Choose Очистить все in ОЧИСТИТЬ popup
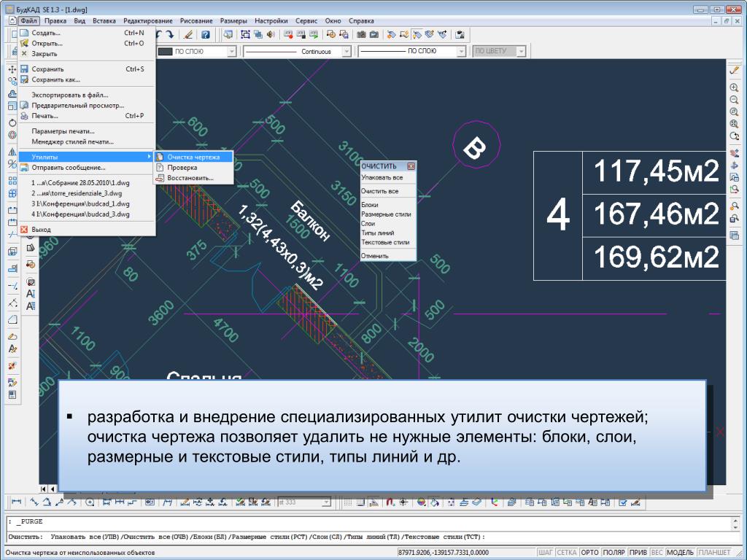This screenshot has height=560, width=747. point(388,191)
